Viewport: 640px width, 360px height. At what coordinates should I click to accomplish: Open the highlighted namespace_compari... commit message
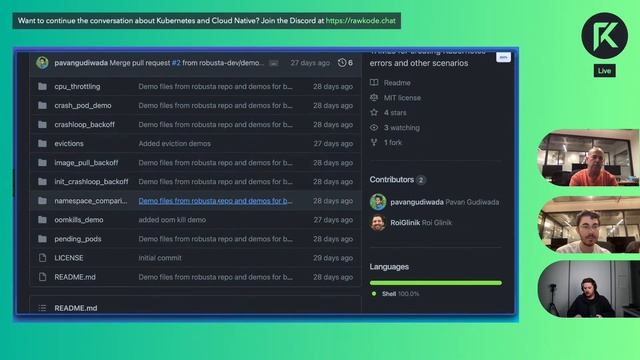216,201
